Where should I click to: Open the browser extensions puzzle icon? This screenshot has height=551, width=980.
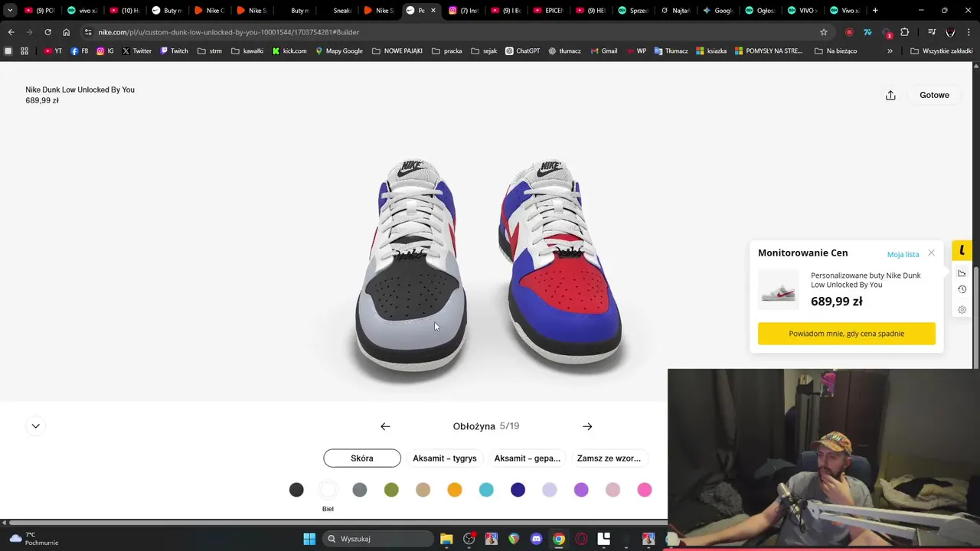(x=905, y=32)
